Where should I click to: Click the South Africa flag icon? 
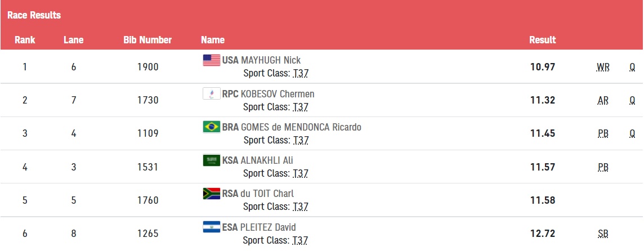212,194
